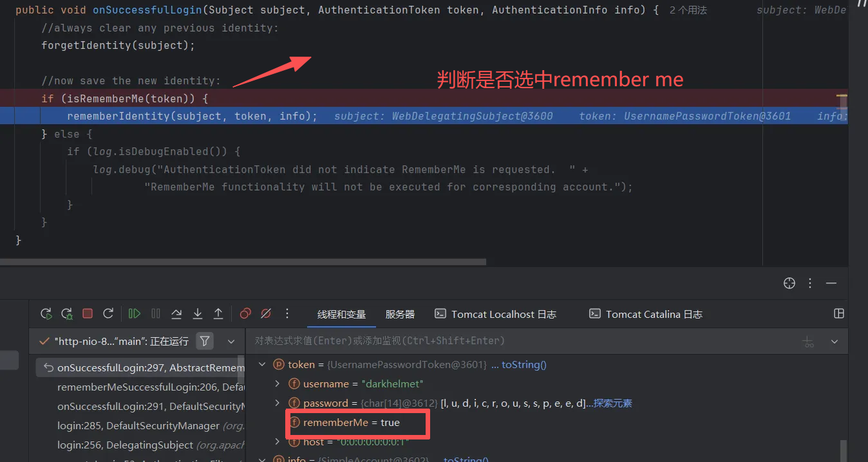Open the thread selector dropdown chevron
The height and width of the screenshot is (462, 868).
click(x=231, y=341)
